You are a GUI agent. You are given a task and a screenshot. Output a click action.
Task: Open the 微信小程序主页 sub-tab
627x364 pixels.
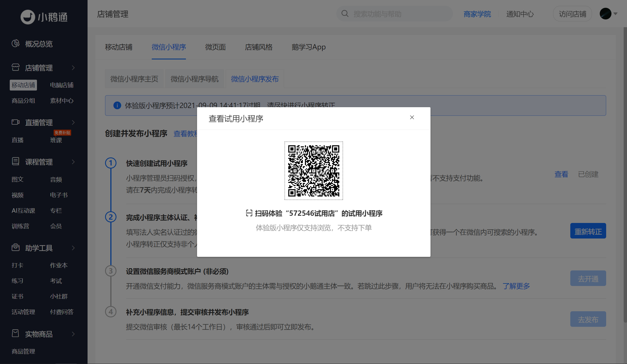pos(134,79)
